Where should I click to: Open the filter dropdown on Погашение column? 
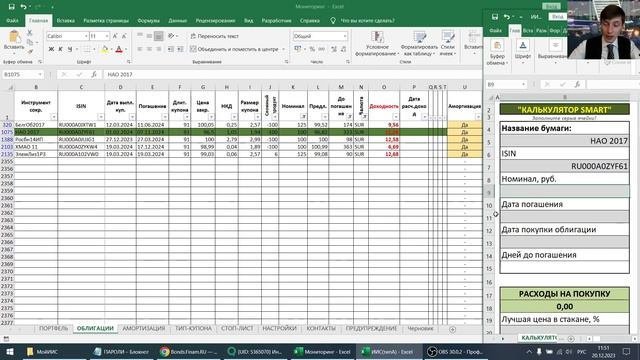[x=164, y=117]
